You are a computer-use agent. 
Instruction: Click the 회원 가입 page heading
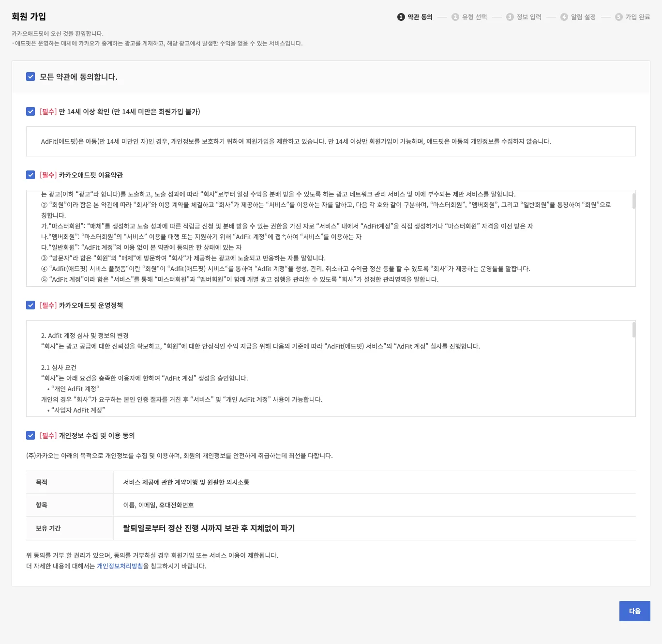(29, 16)
